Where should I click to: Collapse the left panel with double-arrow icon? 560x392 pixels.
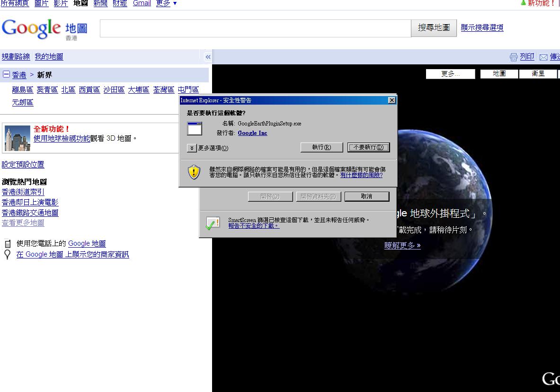click(208, 57)
